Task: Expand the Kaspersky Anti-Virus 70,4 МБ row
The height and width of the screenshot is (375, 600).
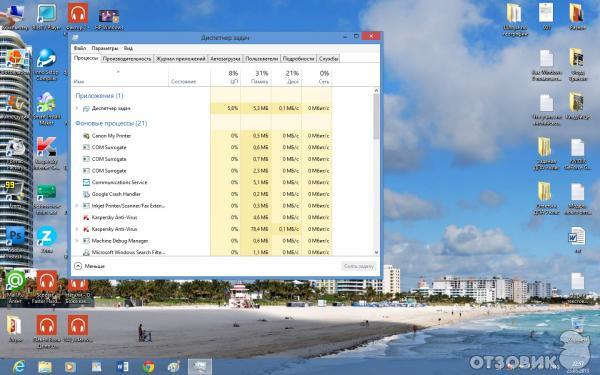Action: pyautogui.click(x=77, y=229)
